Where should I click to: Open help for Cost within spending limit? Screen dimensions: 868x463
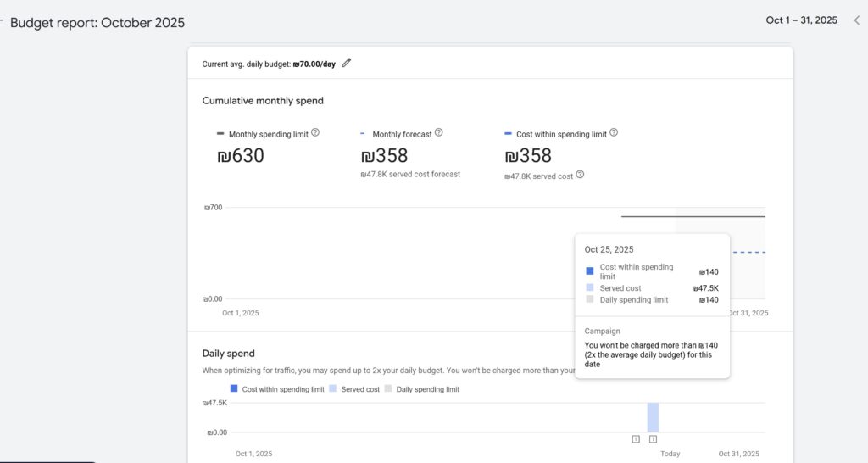pos(614,133)
